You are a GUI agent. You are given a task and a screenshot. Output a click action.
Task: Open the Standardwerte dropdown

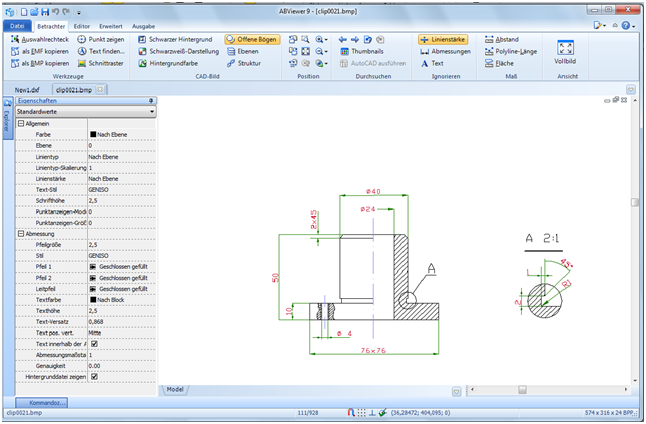pos(151,112)
